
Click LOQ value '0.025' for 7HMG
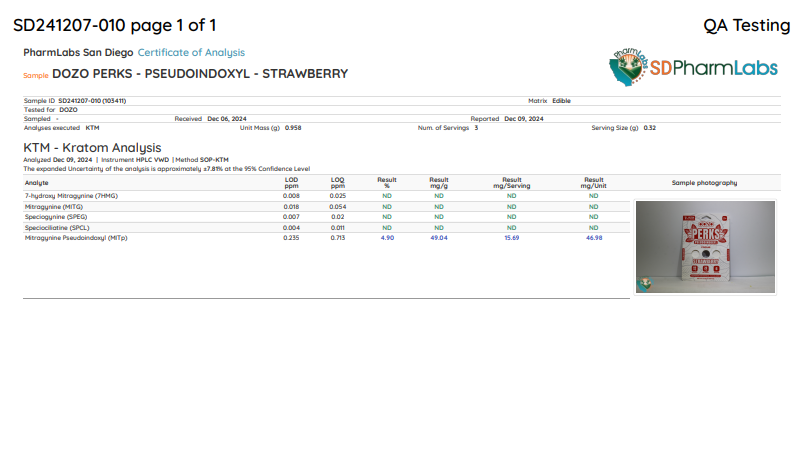click(337, 196)
